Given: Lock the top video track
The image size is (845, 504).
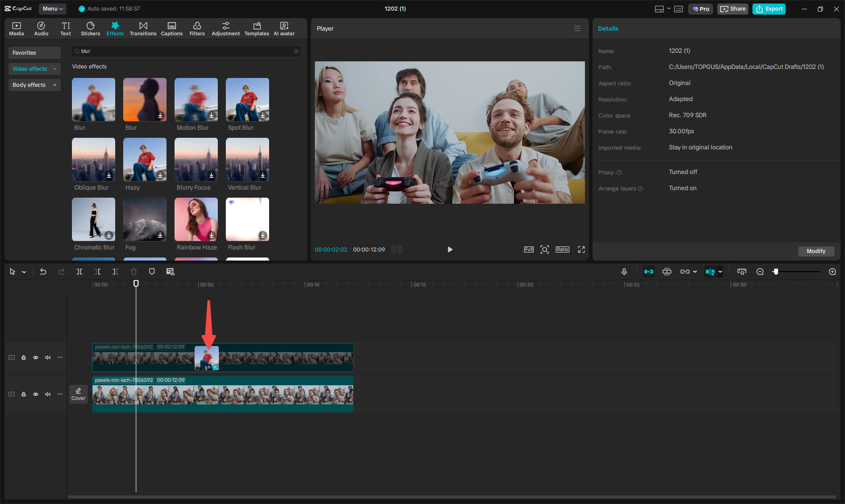Looking at the screenshot, I should tap(24, 357).
